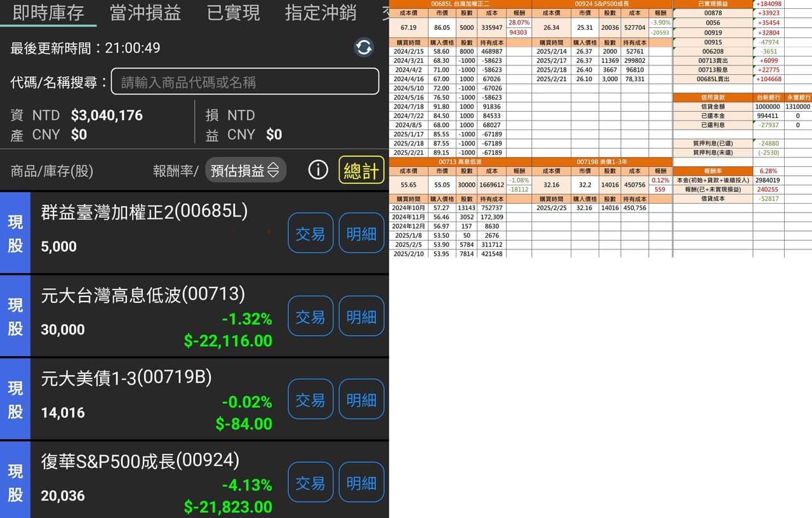Viewport: 812px width, 518px height.
Task: Click the loss value $-22,116.00
Action: [x=228, y=341]
